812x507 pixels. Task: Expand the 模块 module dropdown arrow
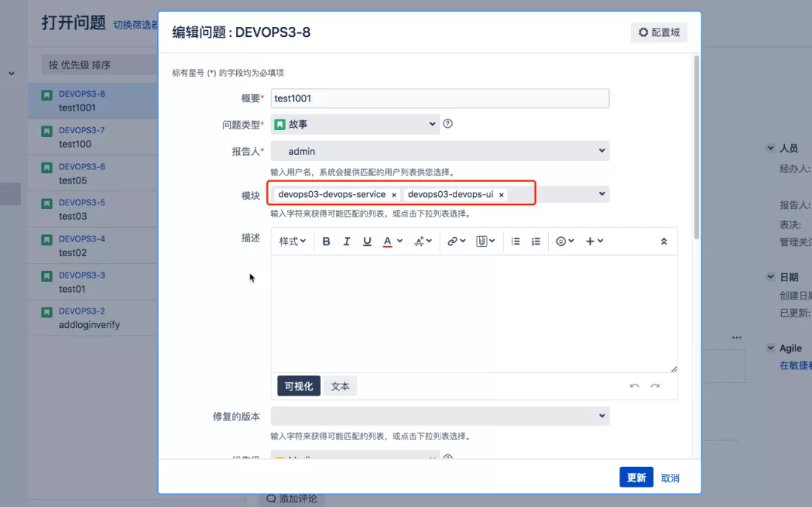pyautogui.click(x=601, y=193)
